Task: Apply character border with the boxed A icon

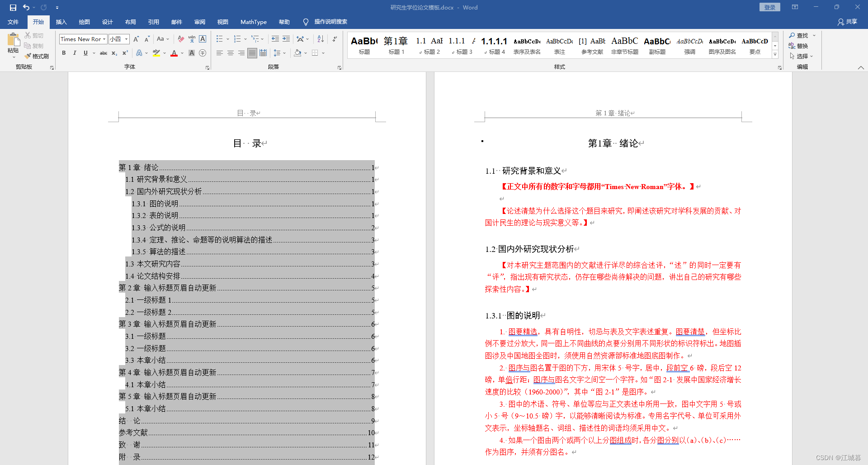Action: click(x=203, y=39)
